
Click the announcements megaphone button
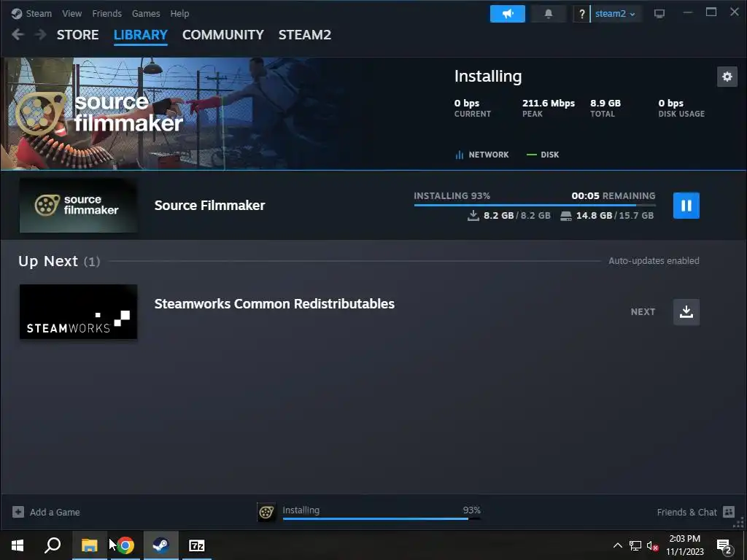pos(508,14)
